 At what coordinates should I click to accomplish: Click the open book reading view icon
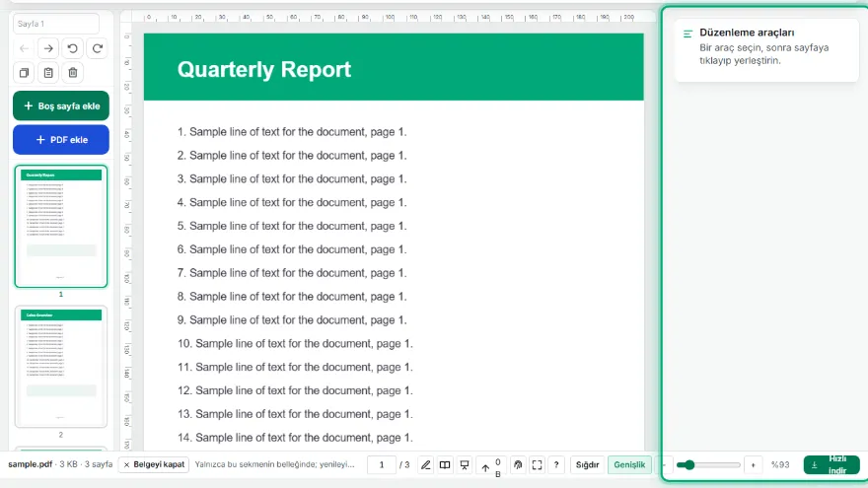tap(445, 464)
